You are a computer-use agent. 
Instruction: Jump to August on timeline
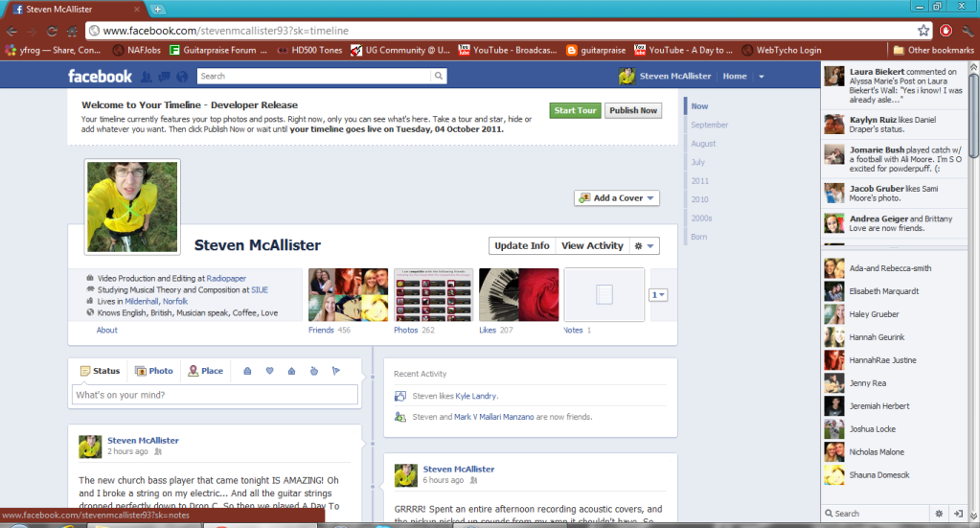coord(703,144)
